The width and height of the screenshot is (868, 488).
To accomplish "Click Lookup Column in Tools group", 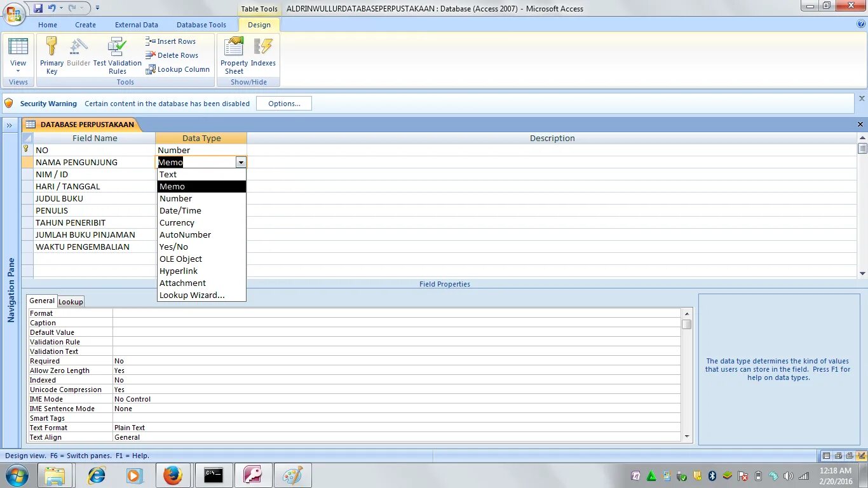I will pyautogui.click(x=177, y=69).
